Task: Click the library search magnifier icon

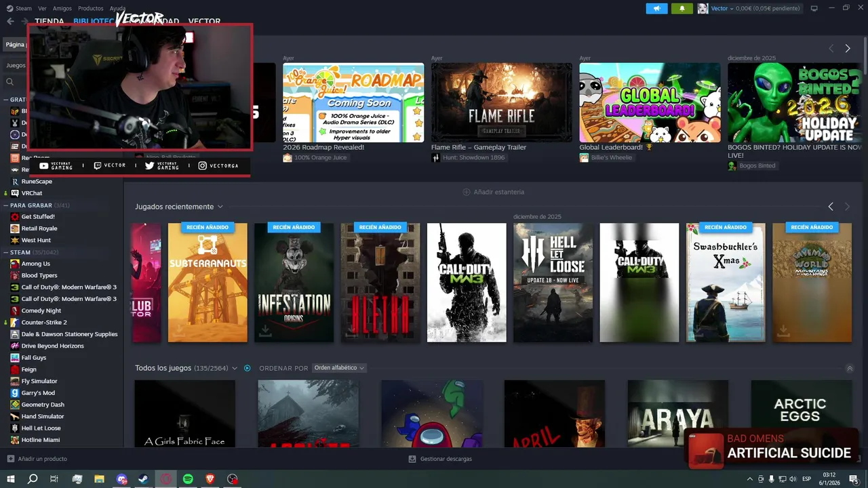Action: point(10,81)
